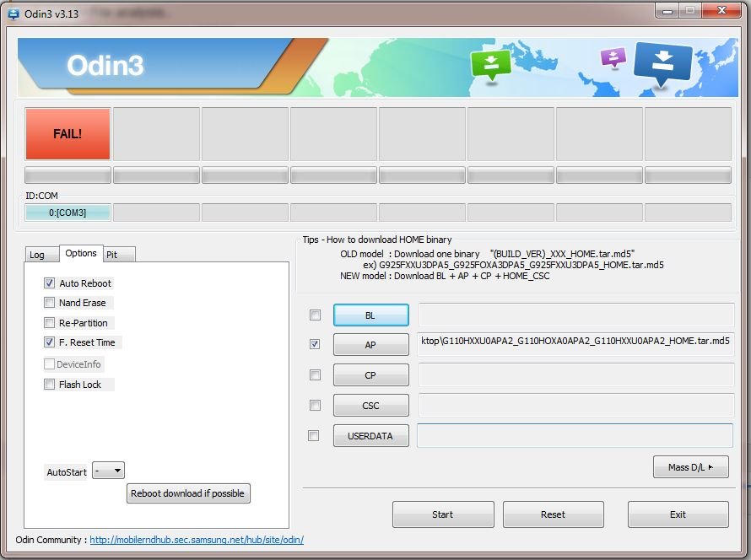Tick the checkbox next to CSC
Screen dimensions: 751x560
pos(315,406)
